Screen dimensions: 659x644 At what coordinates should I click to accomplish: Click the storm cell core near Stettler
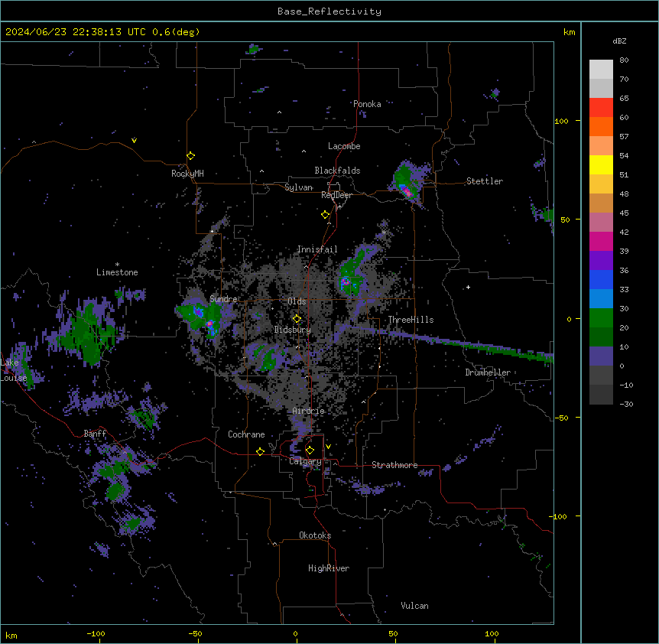pyautogui.click(x=407, y=193)
